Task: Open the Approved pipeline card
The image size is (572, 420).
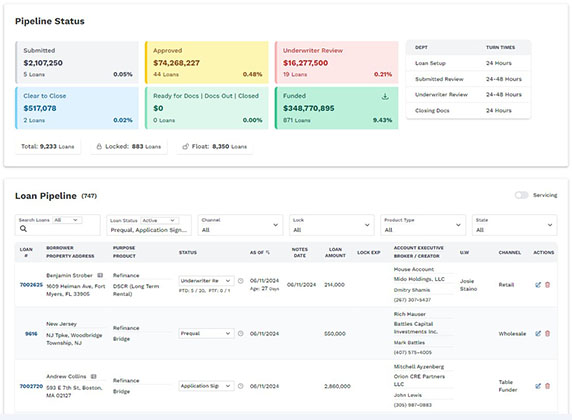Action: [206, 63]
